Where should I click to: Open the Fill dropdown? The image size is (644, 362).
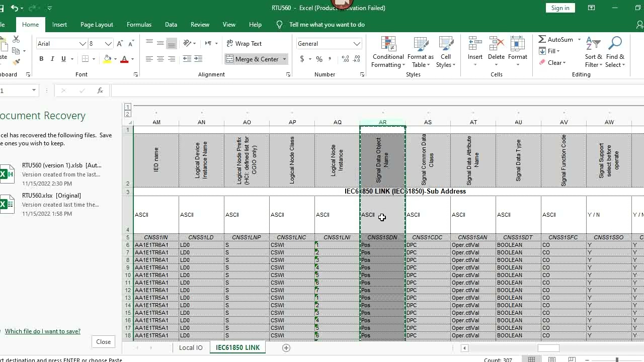point(549,51)
